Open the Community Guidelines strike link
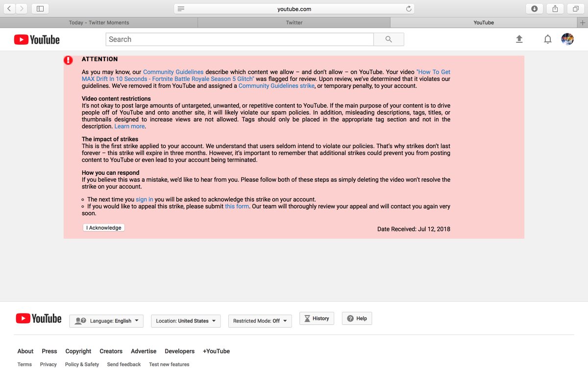Viewport: 588px width, 368px height. (276, 86)
